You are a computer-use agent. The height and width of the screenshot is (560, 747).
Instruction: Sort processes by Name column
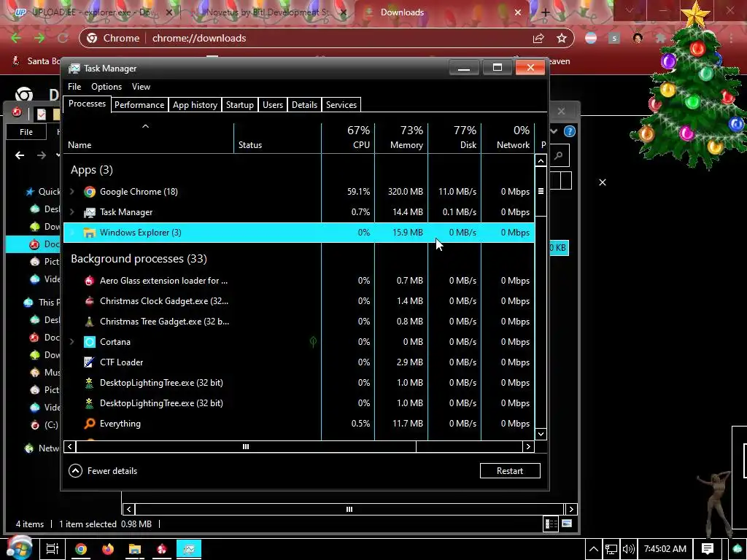click(149, 138)
